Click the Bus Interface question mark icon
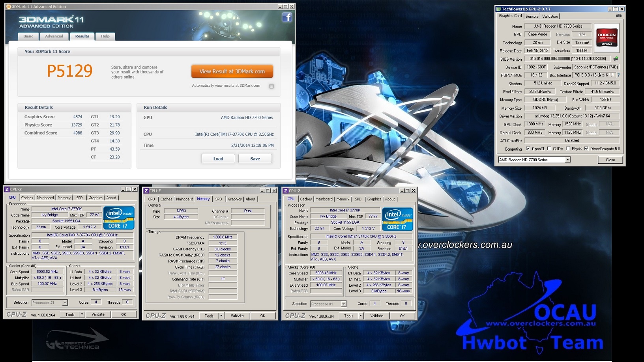644x362 pixels. [x=618, y=75]
